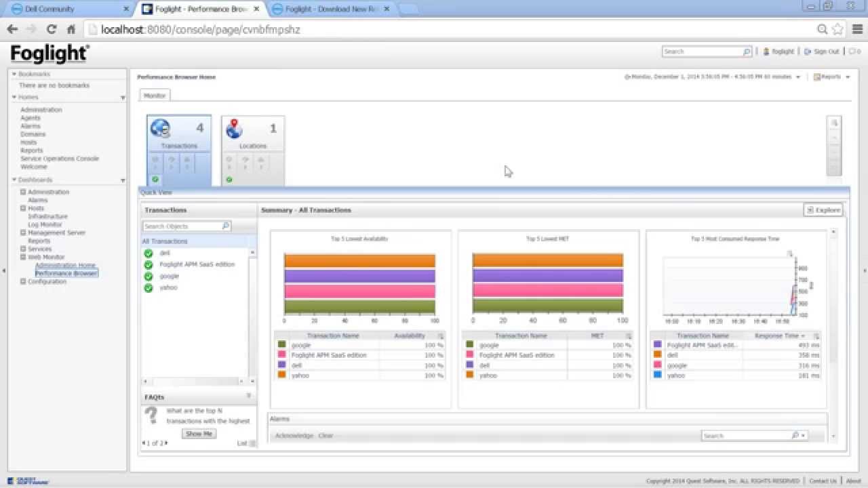Screen dimensions: 868x488
Task: Open customizer icon on Response Time table header
Action: (x=816, y=336)
